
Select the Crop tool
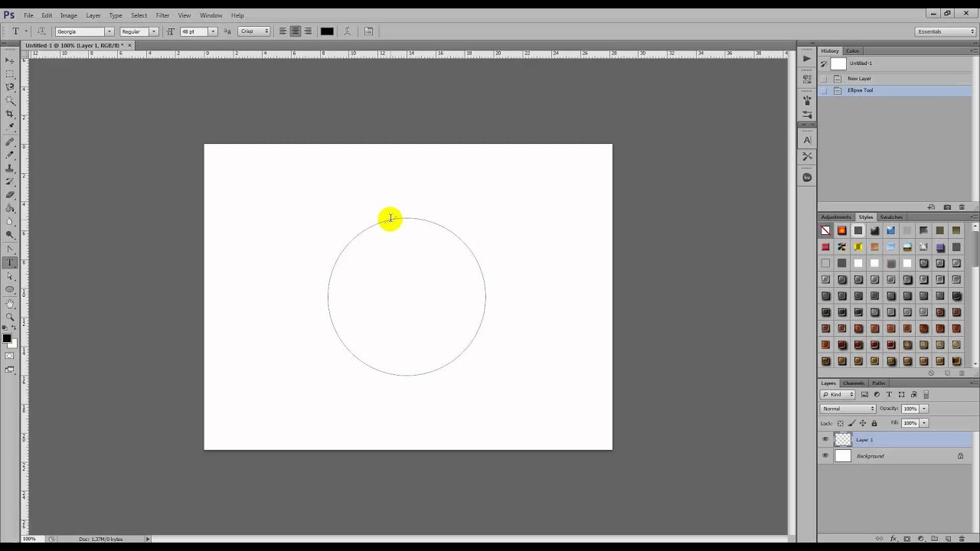10,113
